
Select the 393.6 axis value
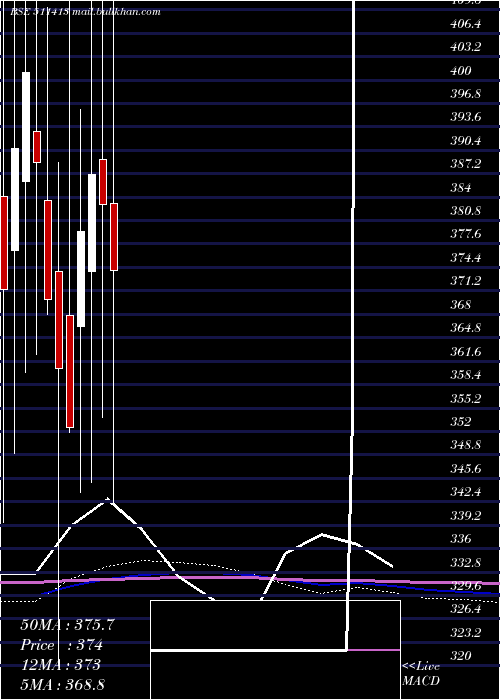(466, 117)
